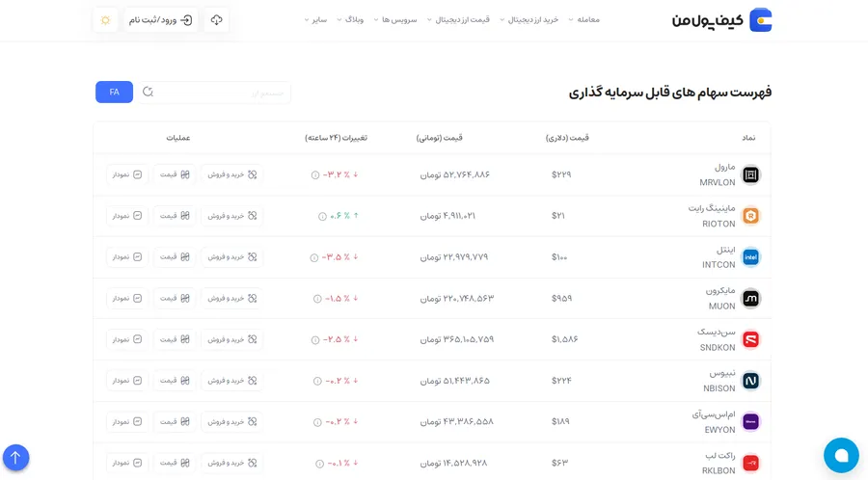Open ورود/ثبت نام login button
868x480 pixels.
click(x=160, y=20)
